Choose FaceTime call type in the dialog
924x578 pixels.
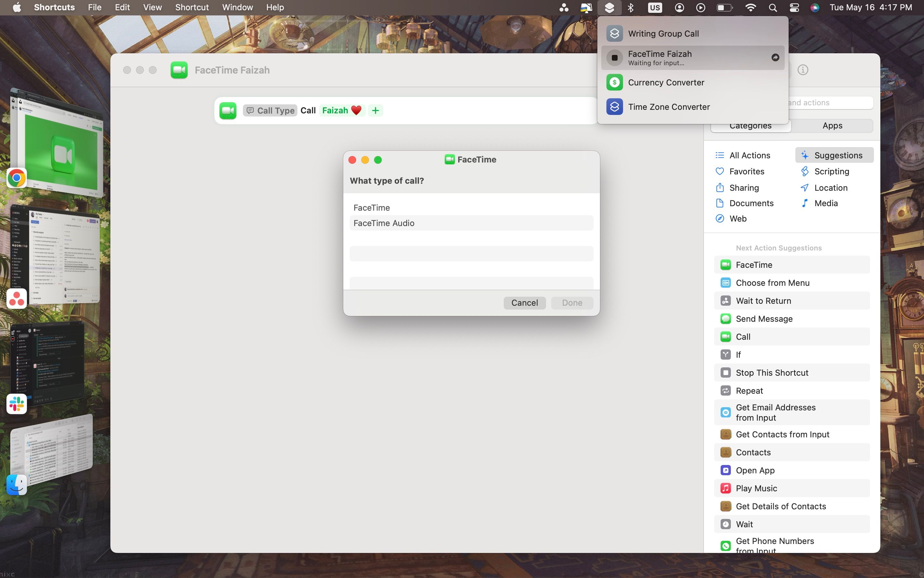coord(471,207)
